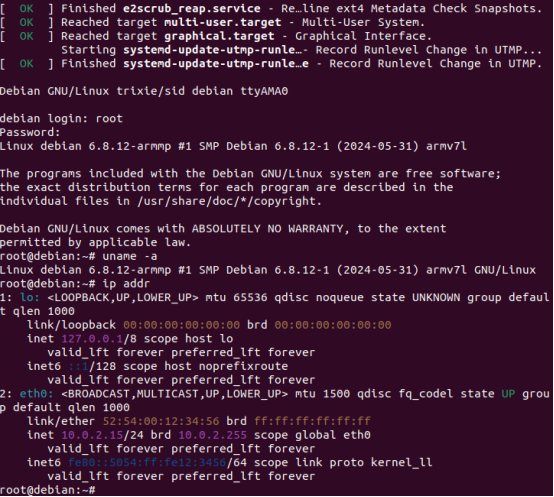Click the root@debian shell prompt at the bottom
This screenshot has width=554, height=497.
(x=48, y=490)
